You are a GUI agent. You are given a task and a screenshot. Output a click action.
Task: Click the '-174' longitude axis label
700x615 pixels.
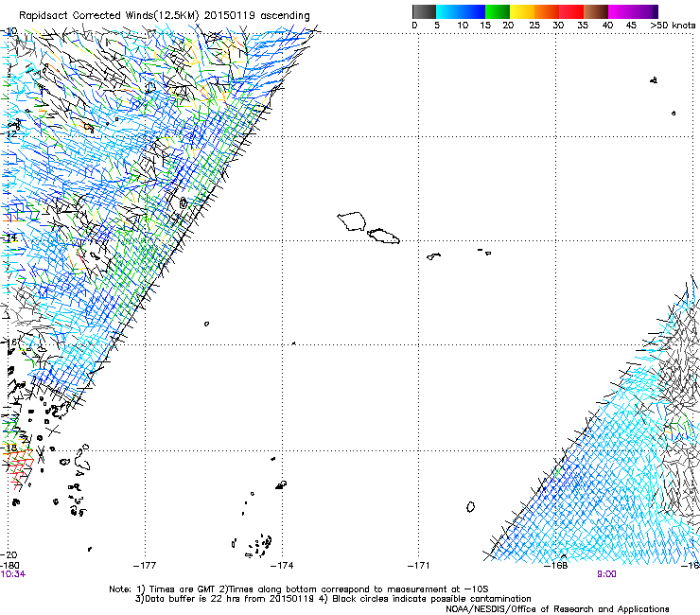pyautogui.click(x=282, y=566)
